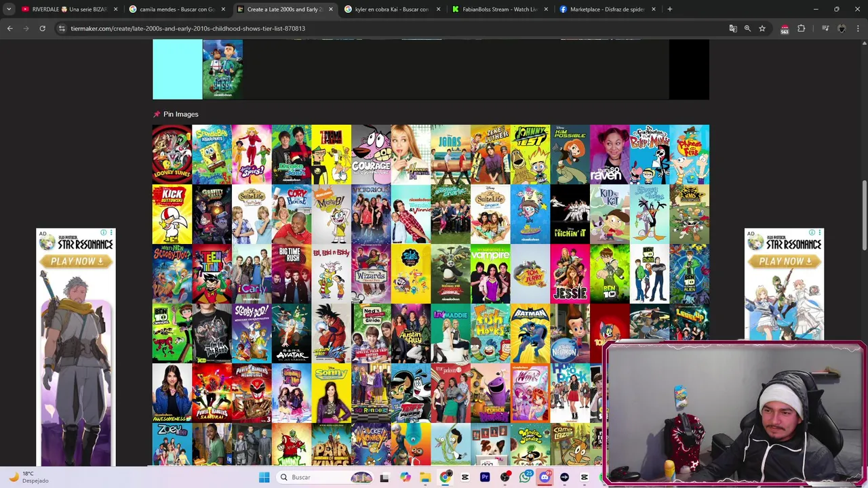
Task: Select the Jessie show image
Action: coord(570,274)
